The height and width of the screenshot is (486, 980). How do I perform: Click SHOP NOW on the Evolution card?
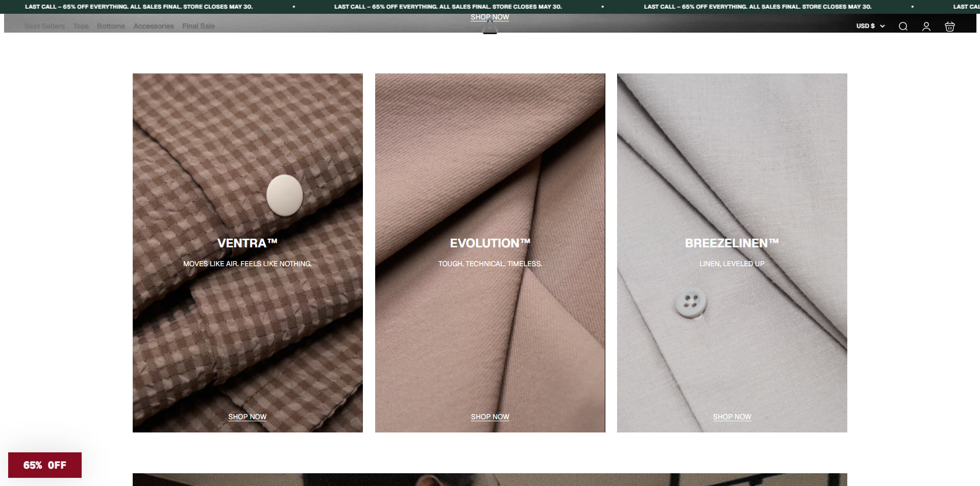coord(490,417)
